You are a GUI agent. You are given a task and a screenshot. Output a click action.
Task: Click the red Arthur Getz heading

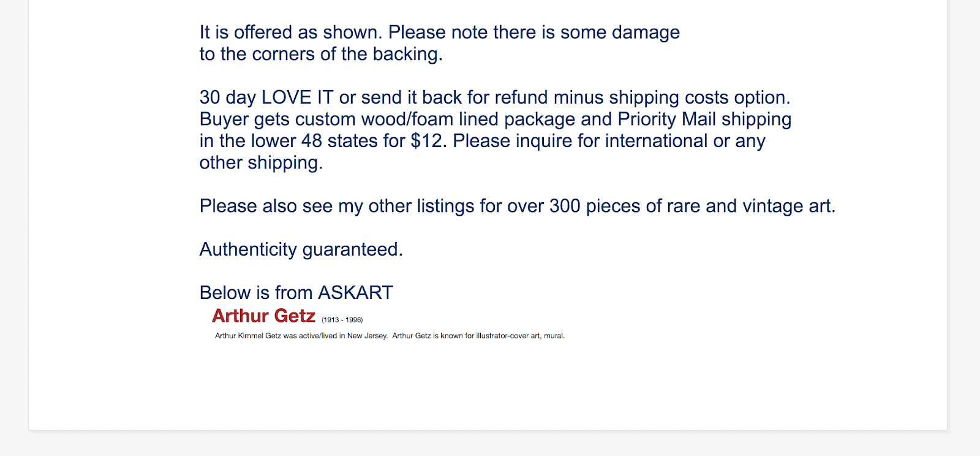pos(263,316)
